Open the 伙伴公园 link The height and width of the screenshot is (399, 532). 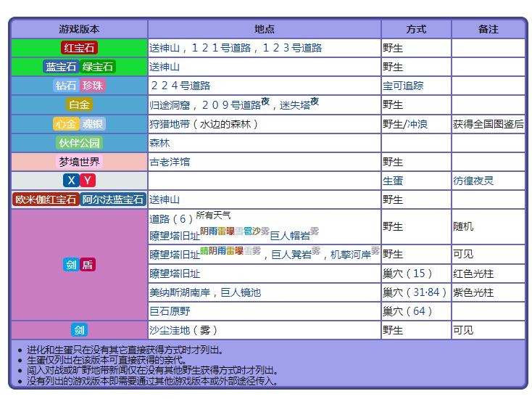pos(80,143)
